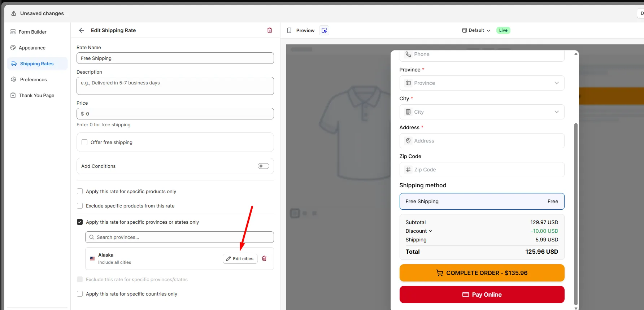Expand the City dropdown in preview
The height and width of the screenshot is (310, 644).
pyautogui.click(x=482, y=112)
